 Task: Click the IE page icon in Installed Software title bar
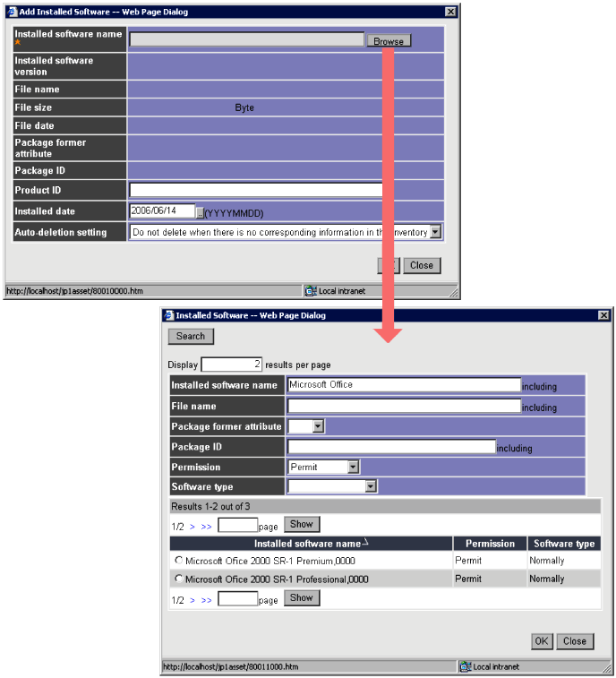pos(168,315)
